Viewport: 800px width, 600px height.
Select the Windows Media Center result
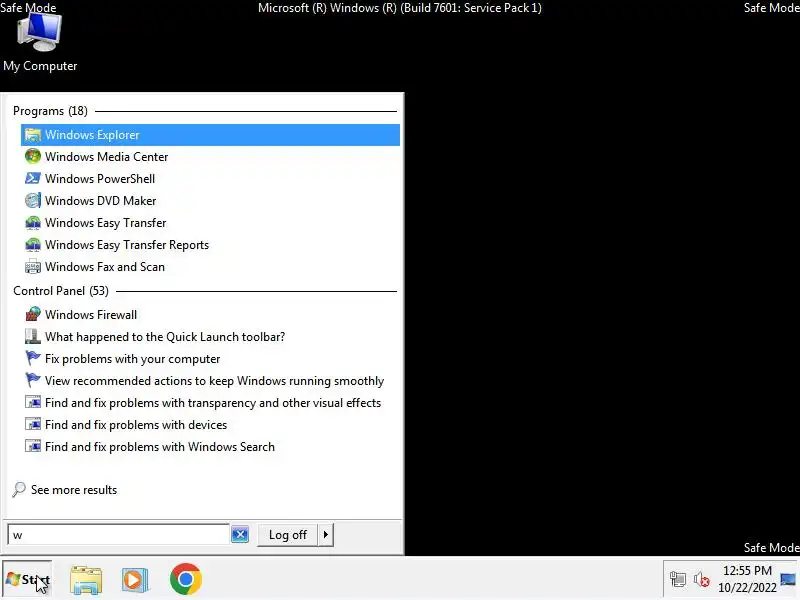coord(210,157)
